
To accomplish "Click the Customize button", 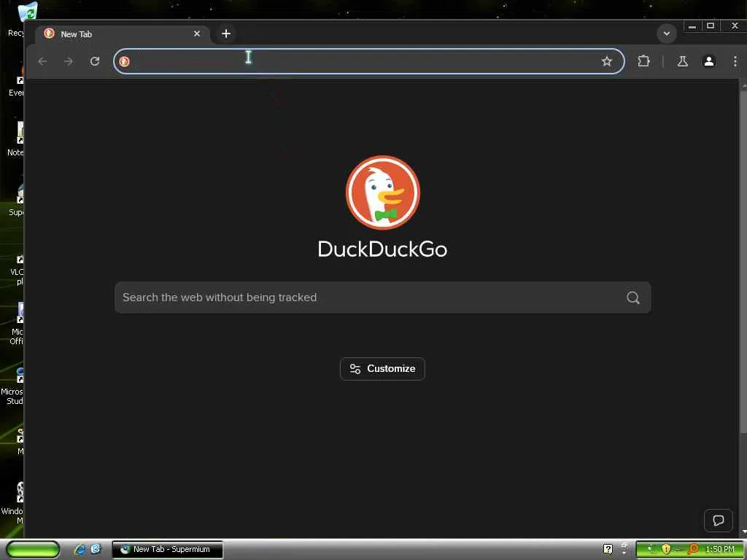I will pos(382,368).
